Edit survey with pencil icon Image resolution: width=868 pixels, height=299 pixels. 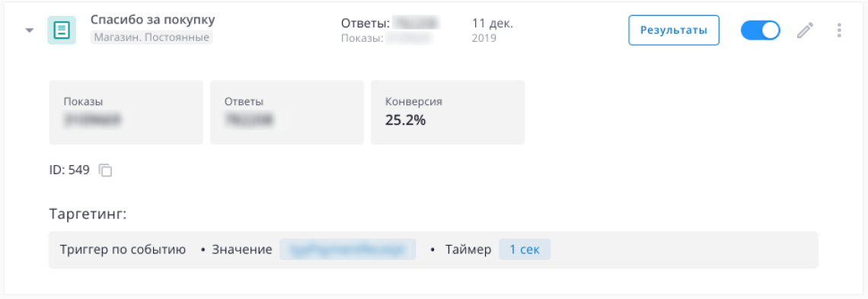pyautogui.click(x=806, y=30)
